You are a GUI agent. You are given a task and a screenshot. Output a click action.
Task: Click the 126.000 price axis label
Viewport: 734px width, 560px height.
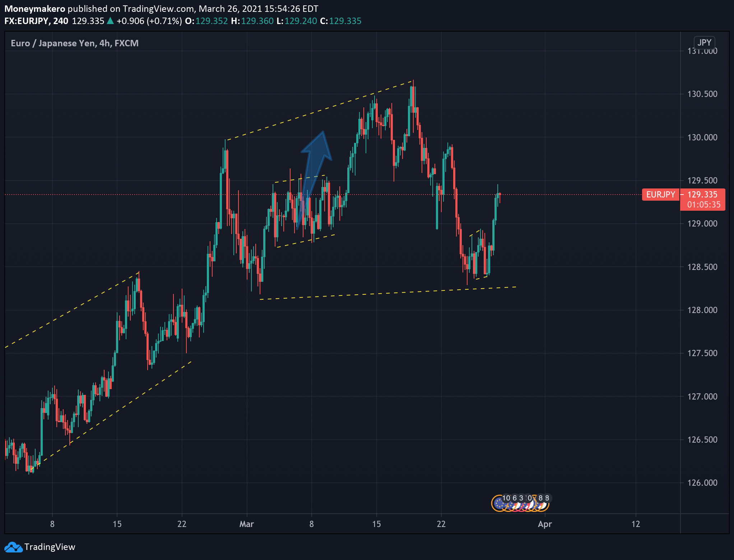click(702, 482)
